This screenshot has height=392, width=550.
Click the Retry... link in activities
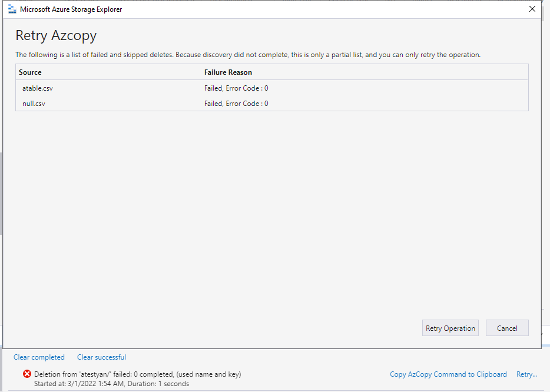click(x=526, y=374)
